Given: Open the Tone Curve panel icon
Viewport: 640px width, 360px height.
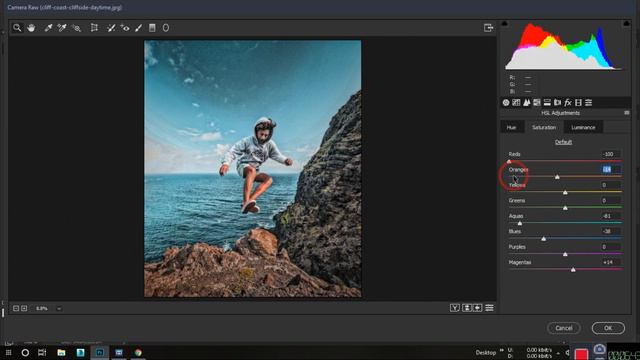Looking at the screenshot, I should 516,102.
